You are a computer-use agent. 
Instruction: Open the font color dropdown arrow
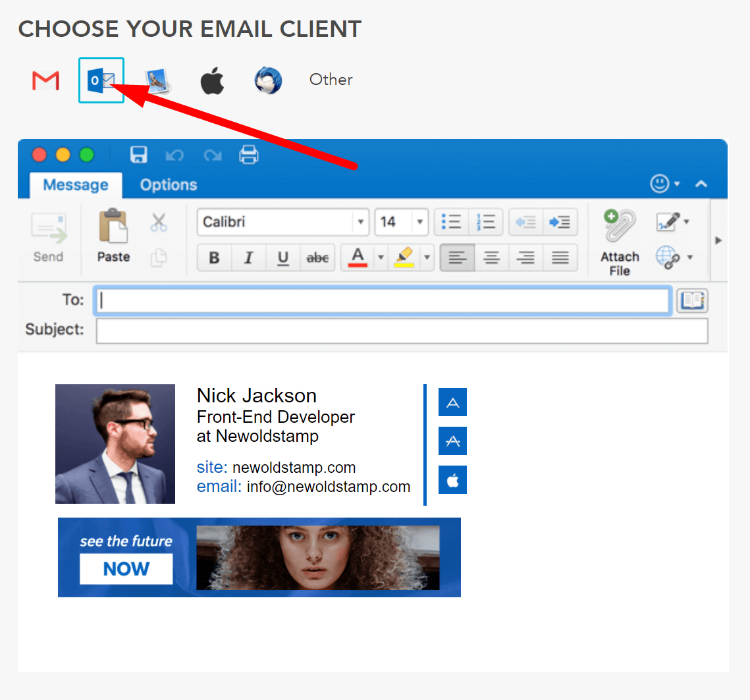coord(381,258)
